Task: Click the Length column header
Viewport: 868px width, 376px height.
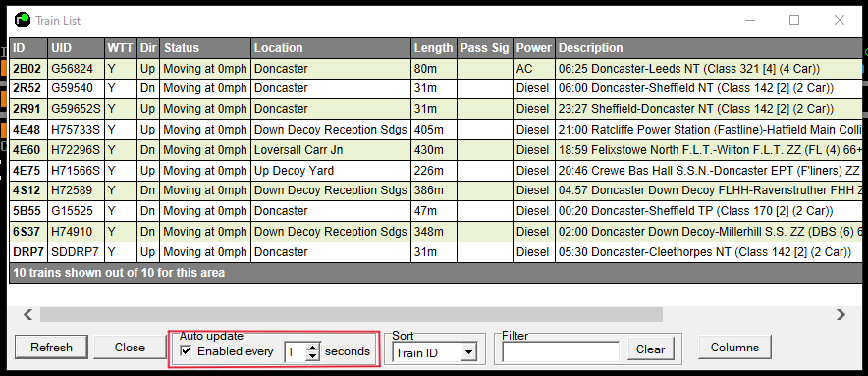Action: point(433,48)
